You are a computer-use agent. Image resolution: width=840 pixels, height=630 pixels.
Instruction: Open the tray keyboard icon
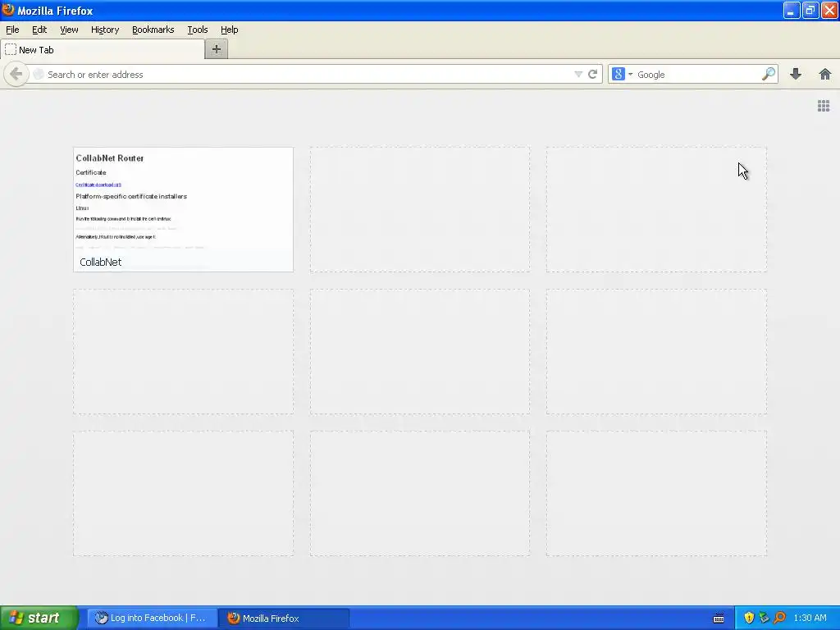click(x=719, y=619)
